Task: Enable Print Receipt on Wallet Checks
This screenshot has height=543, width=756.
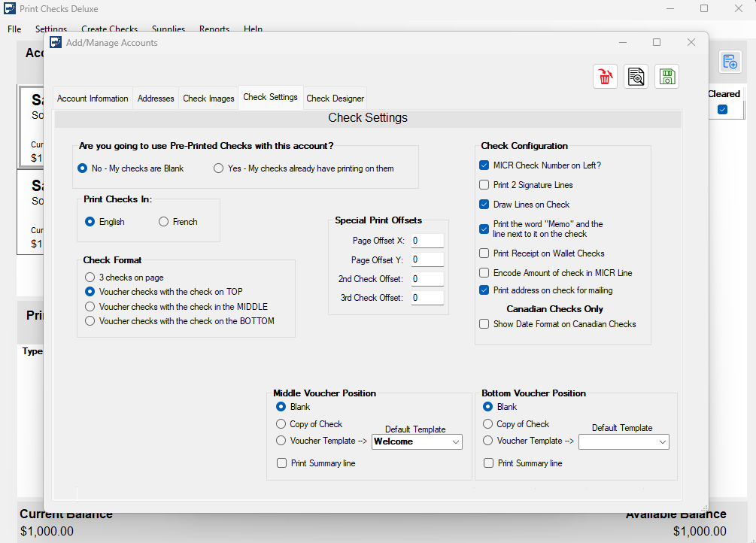Action: [x=483, y=253]
